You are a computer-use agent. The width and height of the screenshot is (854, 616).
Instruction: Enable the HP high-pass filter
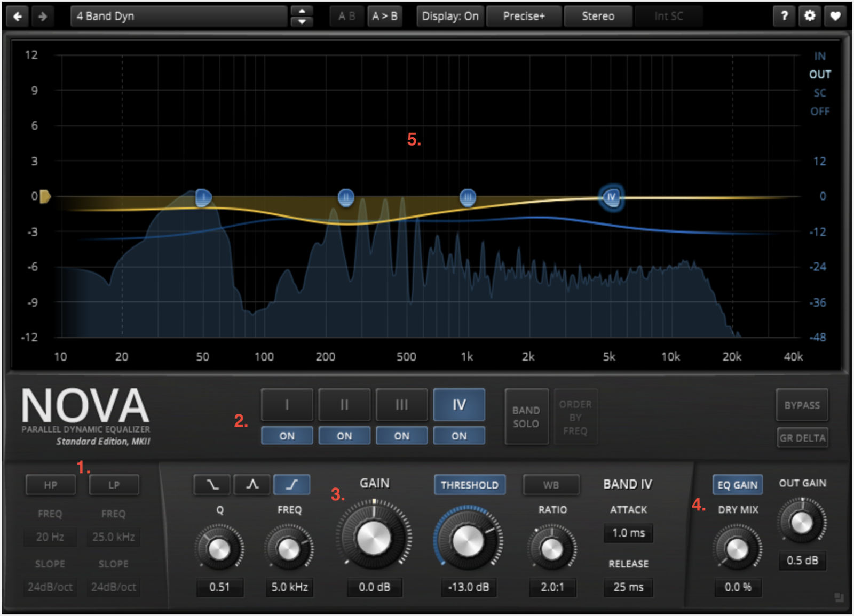(x=51, y=485)
